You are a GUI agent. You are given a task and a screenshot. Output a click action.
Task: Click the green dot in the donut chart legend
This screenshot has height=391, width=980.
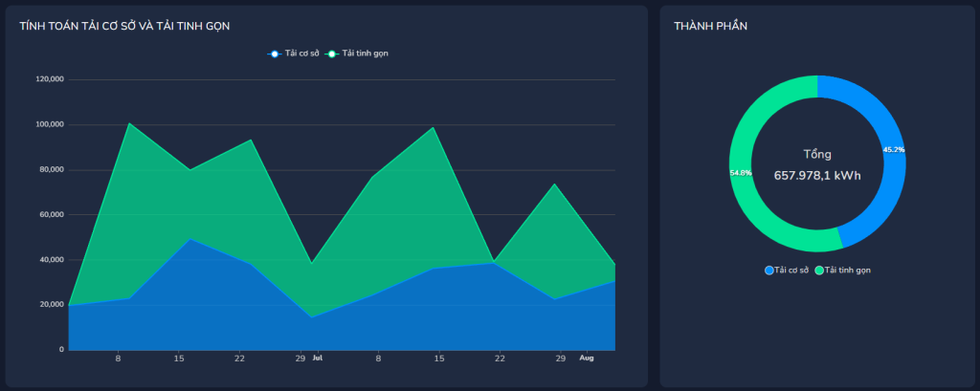(x=819, y=271)
